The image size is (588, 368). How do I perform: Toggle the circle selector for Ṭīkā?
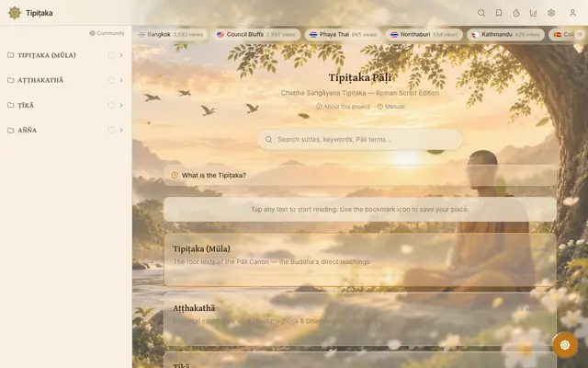111,105
